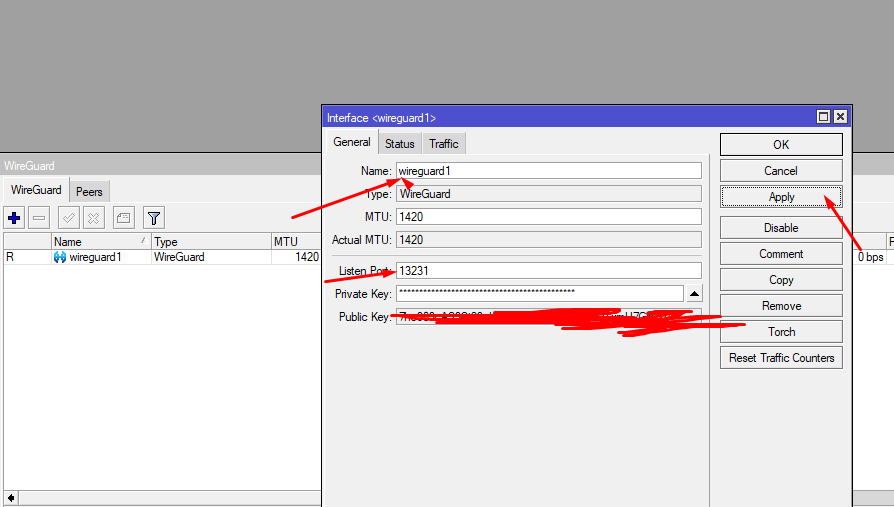894x507 pixels.
Task: Open the filter funnel in WireGuard toolbar
Action: point(154,218)
